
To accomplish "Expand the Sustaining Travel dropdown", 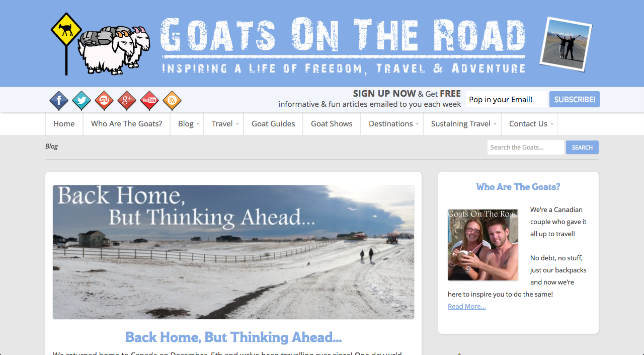I will 462,124.
